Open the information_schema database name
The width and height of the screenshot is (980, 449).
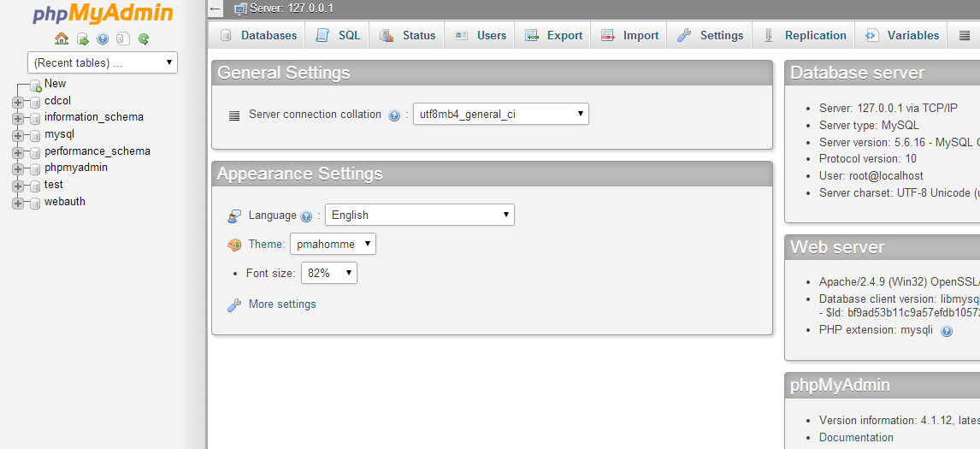coord(94,117)
